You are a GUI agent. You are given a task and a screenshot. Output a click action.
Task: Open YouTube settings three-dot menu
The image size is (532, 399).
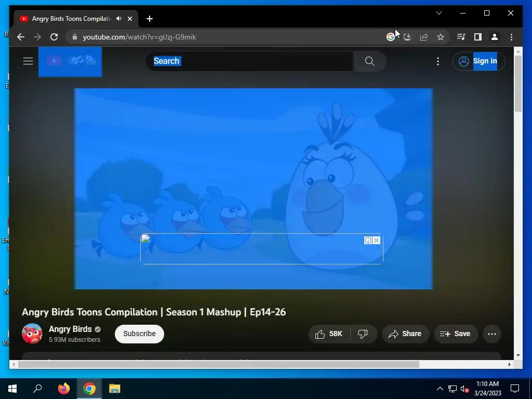437,61
